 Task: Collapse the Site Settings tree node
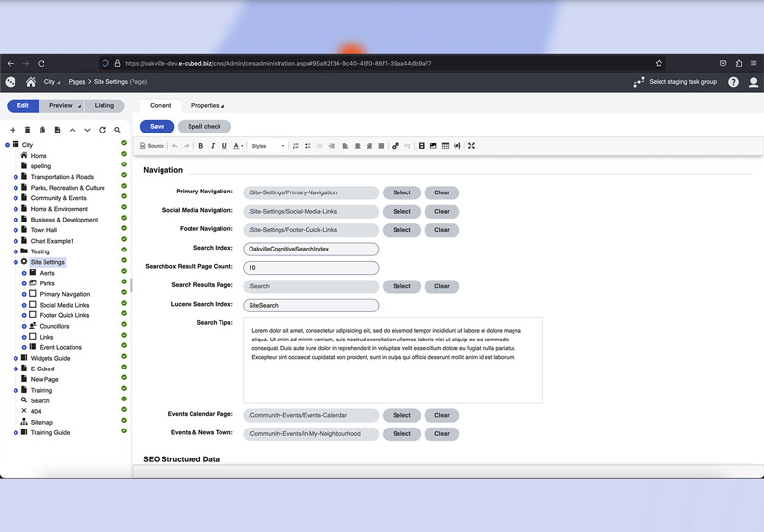(x=15, y=262)
